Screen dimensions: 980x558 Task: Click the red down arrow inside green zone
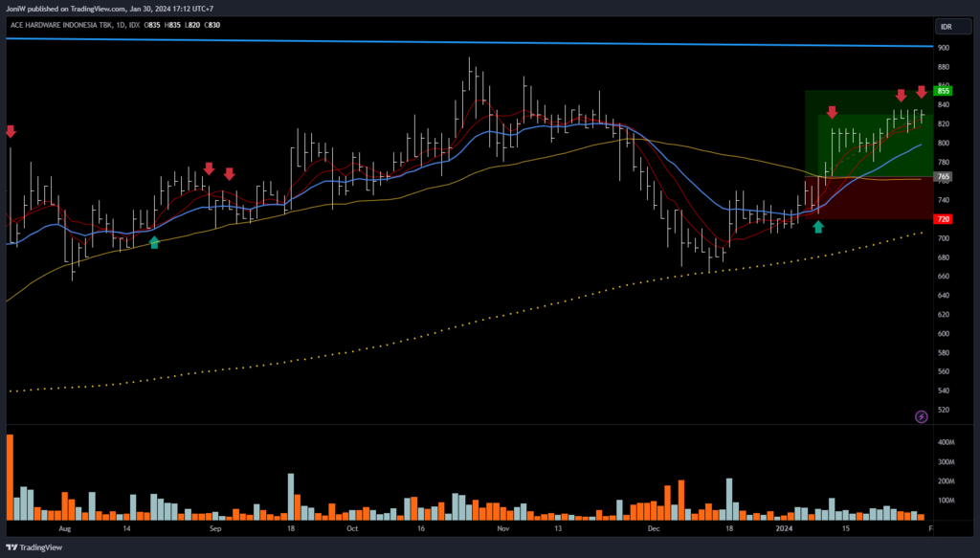click(x=832, y=113)
